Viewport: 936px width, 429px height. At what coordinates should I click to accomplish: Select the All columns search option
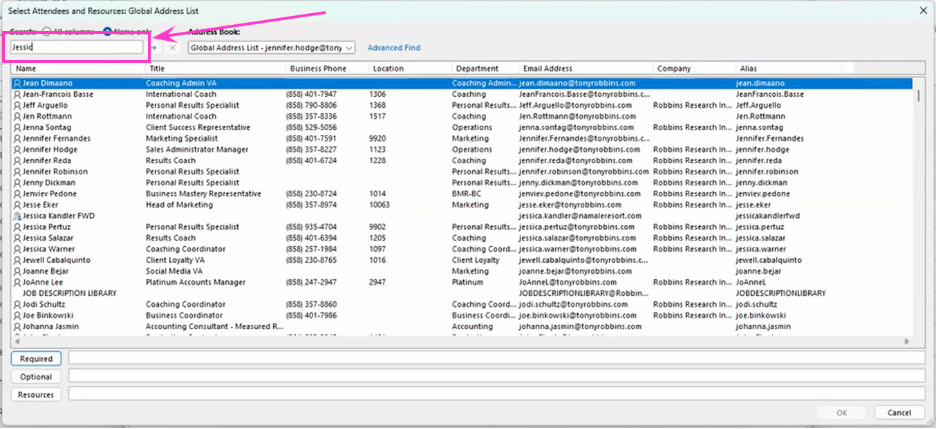[x=47, y=32]
